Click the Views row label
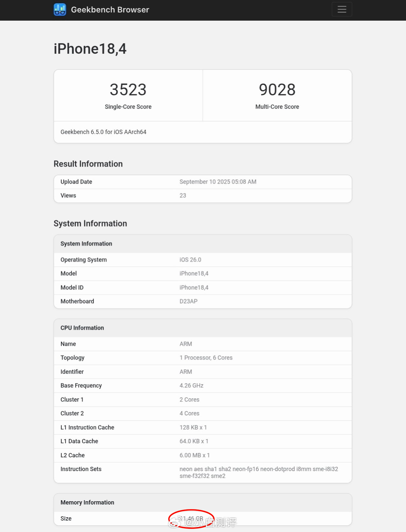Image resolution: width=406 pixels, height=532 pixels. 68,196
